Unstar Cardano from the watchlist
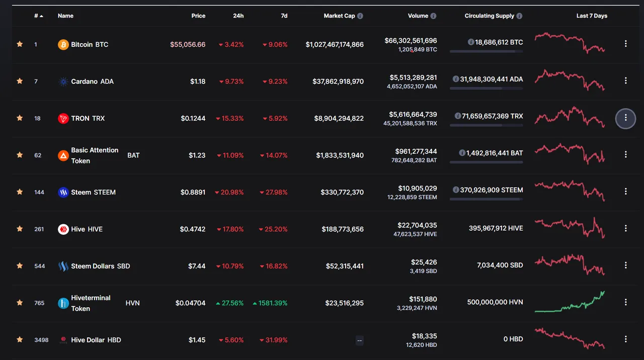Image resolution: width=644 pixels, height=360 pixels. [x=20, y=81]
